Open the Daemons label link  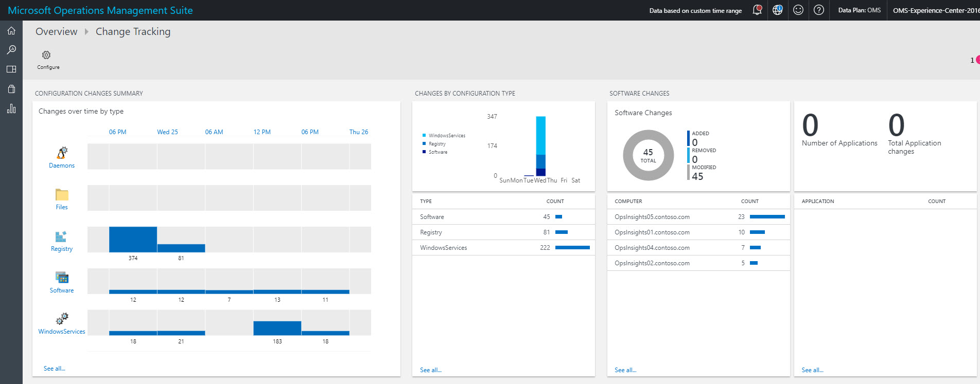62,166
